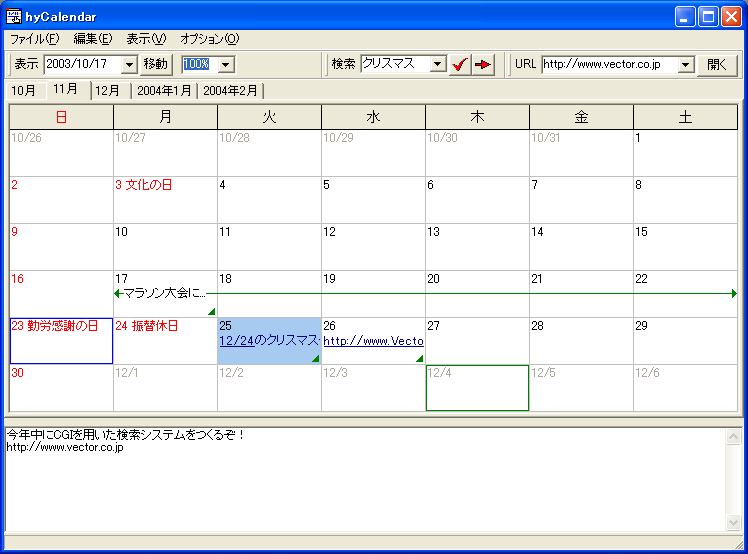Open the search term dropdown arrow
This screenshot has width=748, height=554.
tap(437, 64)
